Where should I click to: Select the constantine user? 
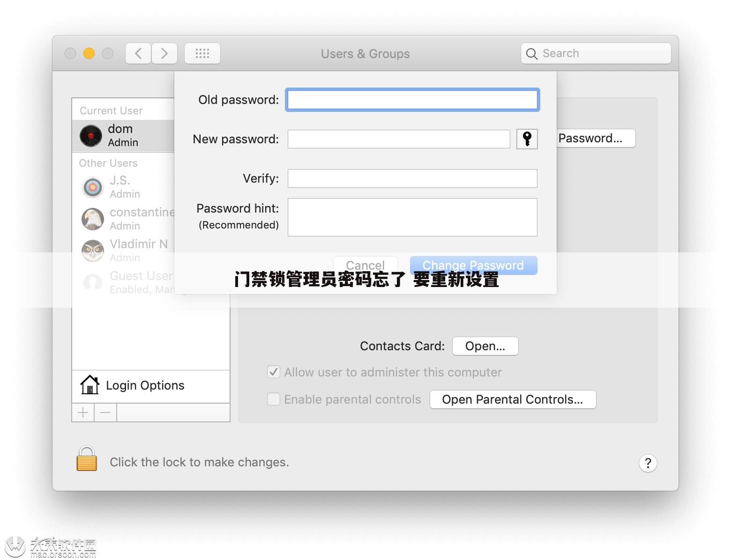[123, 219]
